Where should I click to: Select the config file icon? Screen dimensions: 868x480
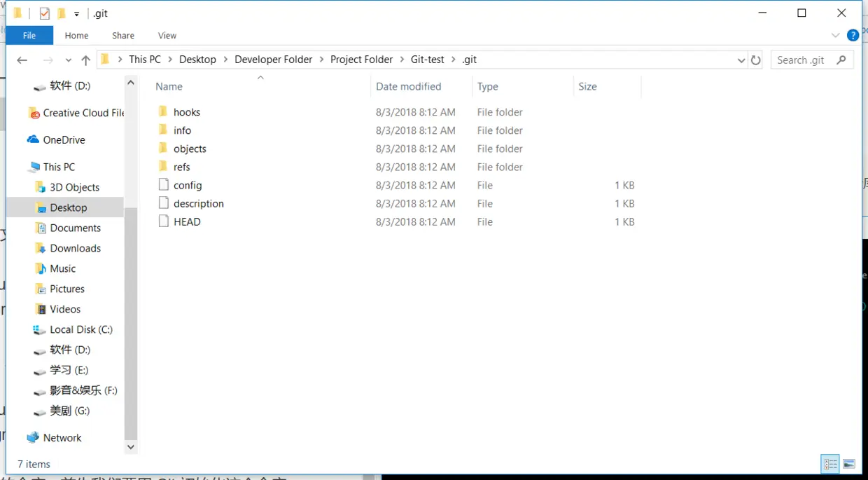pos(164,184)
